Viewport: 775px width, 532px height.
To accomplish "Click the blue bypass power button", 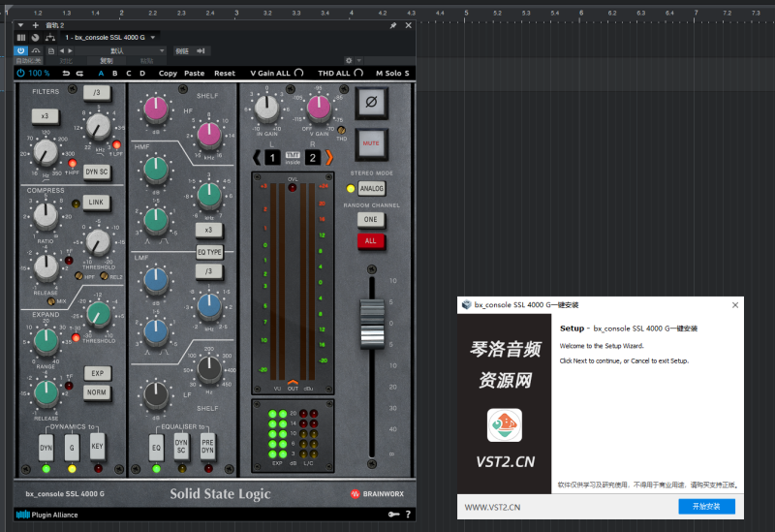I will coord(20,51).
